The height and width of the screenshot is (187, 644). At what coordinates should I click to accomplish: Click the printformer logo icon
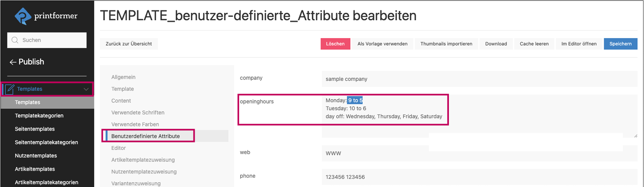point(23,16)
